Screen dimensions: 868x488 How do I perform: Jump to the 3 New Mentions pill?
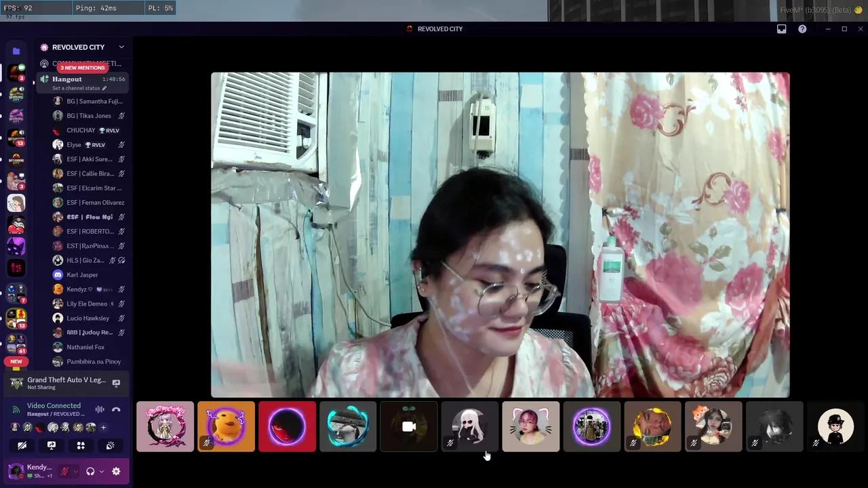point(82,68)
